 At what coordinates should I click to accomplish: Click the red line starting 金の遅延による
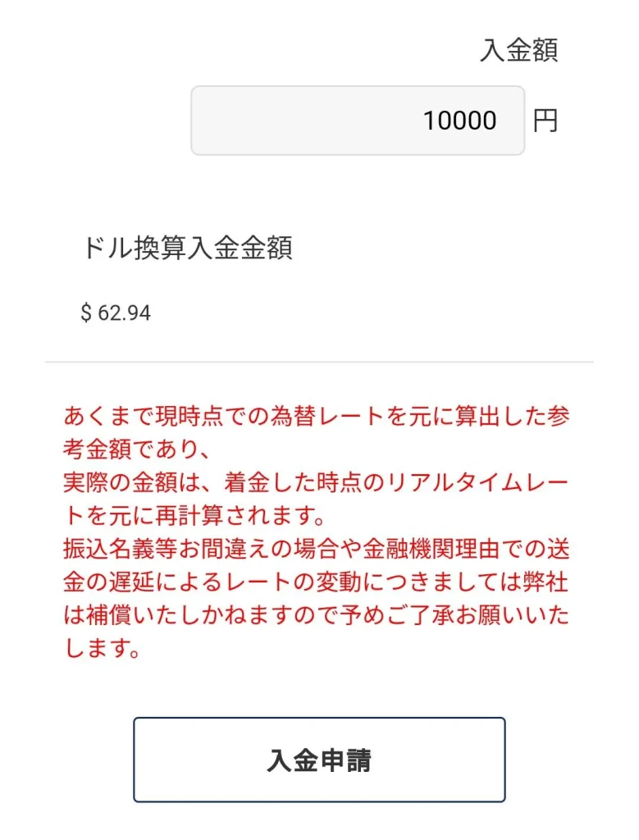317,582
